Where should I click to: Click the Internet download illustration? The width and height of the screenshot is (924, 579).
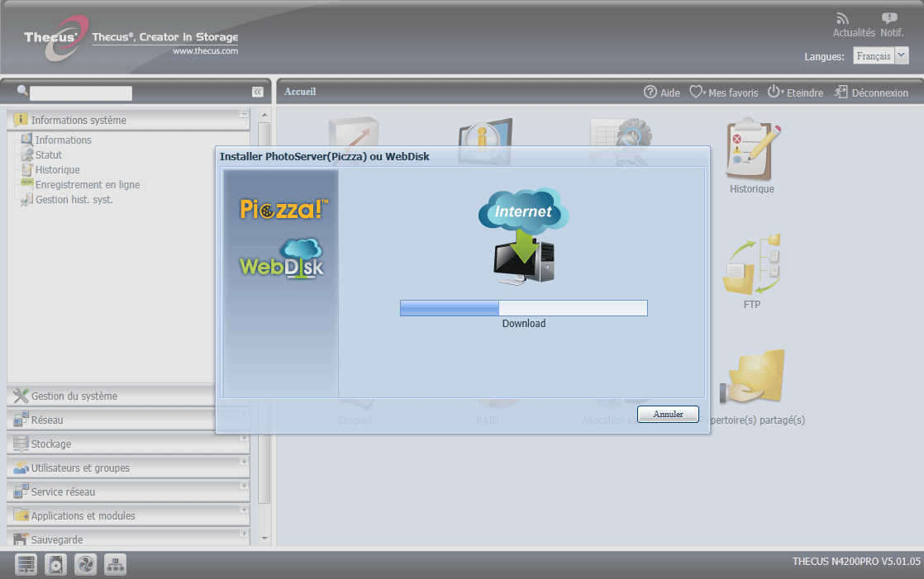tap(523, 236)
